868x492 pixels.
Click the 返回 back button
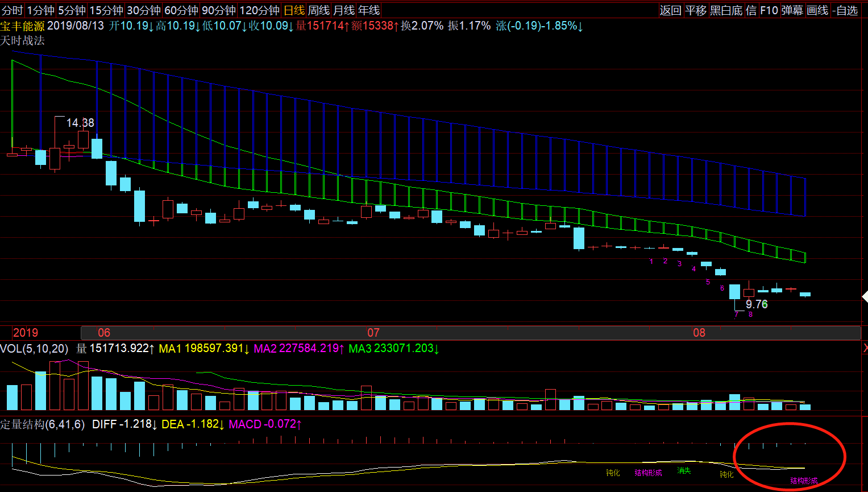pos(670,10)
